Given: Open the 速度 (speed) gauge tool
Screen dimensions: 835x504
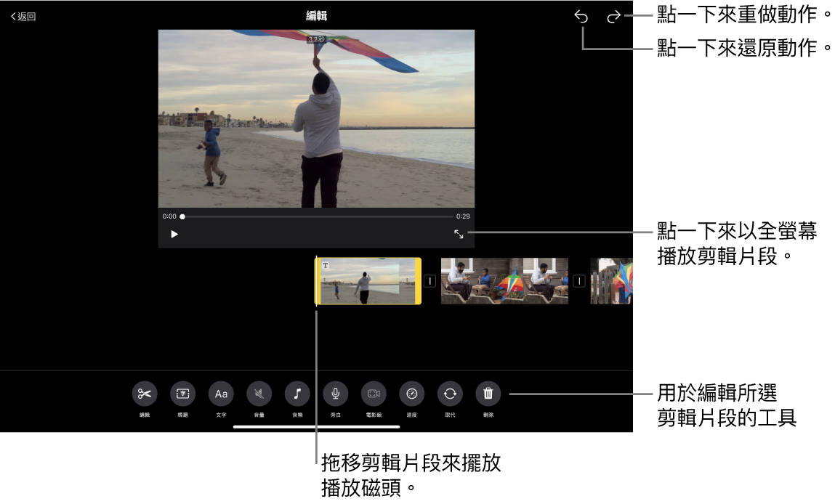Looking at the screenshot, I should pyautogui.click(x=412, y=394).
